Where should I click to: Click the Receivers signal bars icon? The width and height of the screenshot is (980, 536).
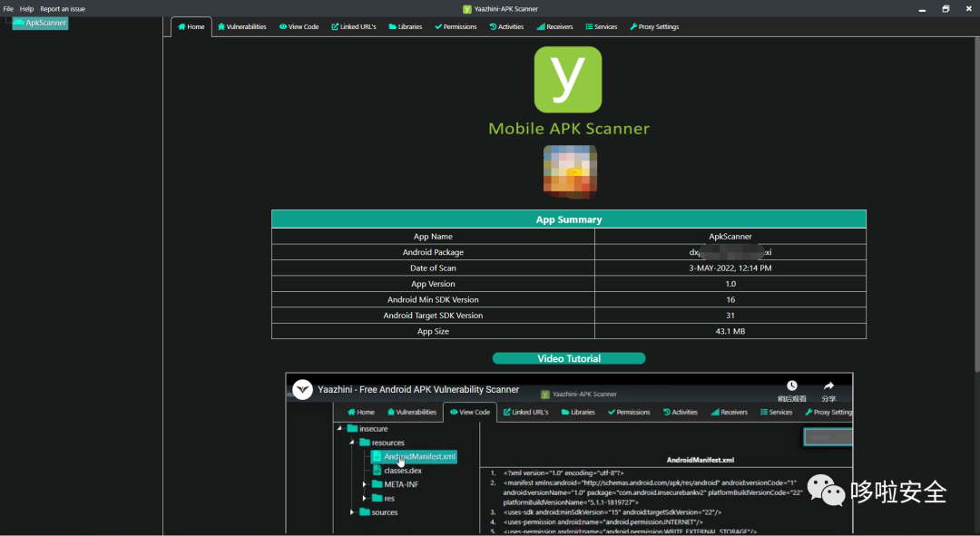541,27
